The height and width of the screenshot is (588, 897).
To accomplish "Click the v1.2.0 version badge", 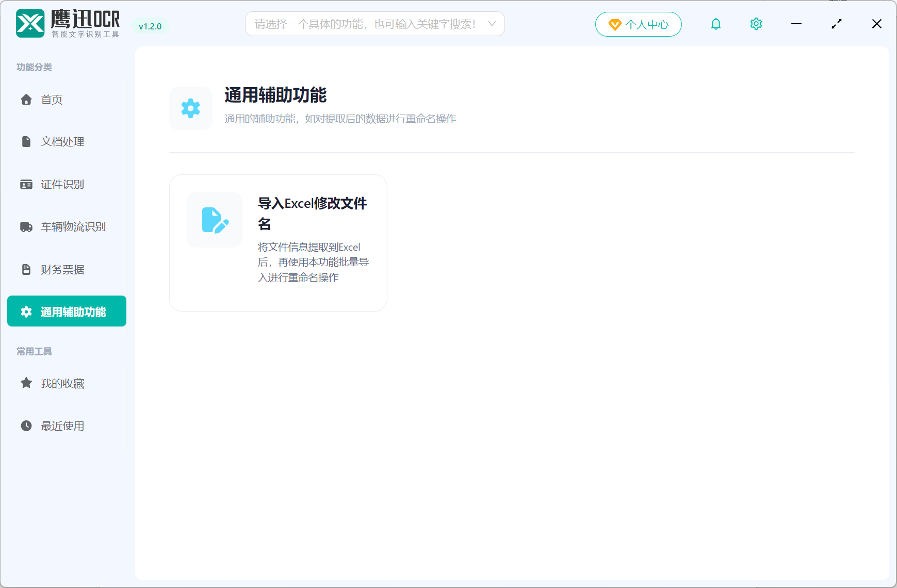I will 150,25.
